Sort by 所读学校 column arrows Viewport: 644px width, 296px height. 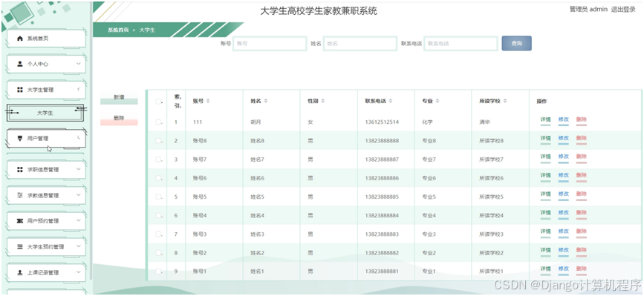click(505, 101)
